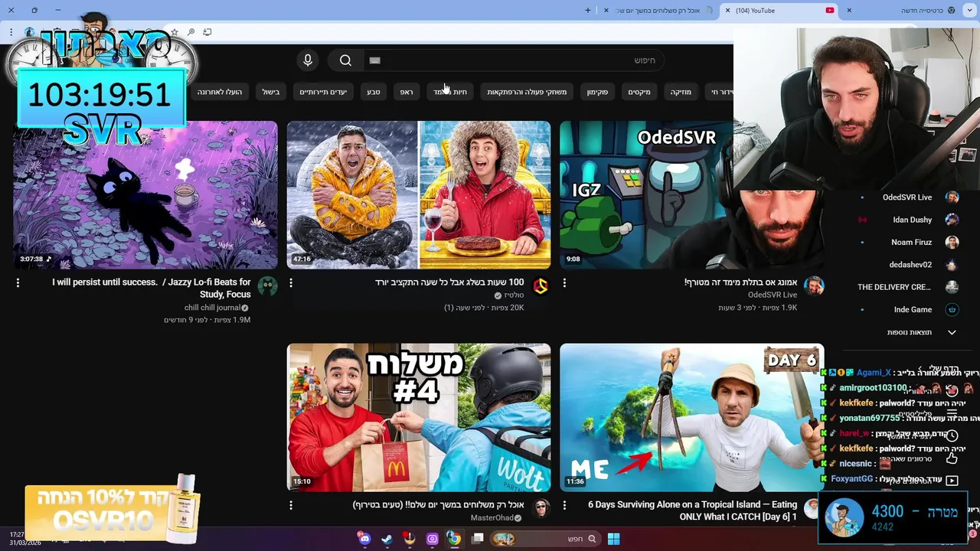Viewport: 980px width, 551px height.
Task: Open the אוכל רק משלוחים במשך יום שלם title
Action: pyautogui.click(x=439, y=505)
